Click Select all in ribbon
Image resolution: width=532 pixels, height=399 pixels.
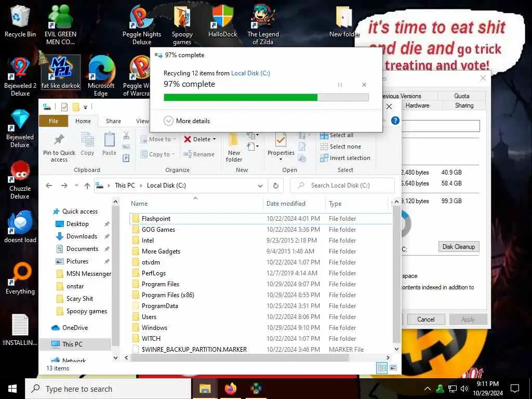(x=337, y=135)
